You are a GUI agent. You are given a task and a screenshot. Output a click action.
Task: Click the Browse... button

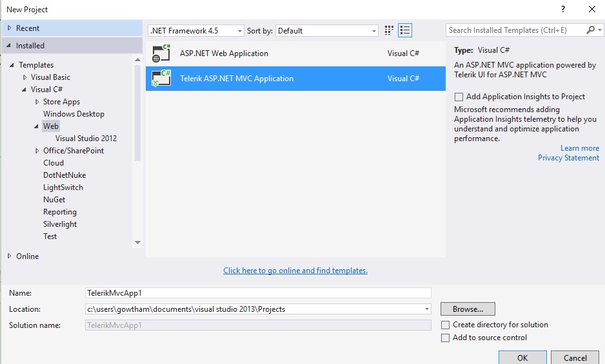[468, 309]
